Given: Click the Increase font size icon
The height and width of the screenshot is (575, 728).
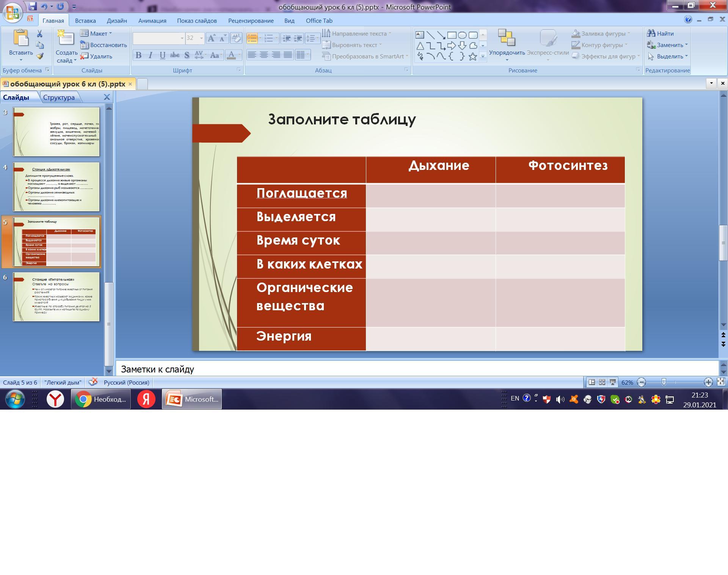Looking at the screenshot, I should (212, 38).
